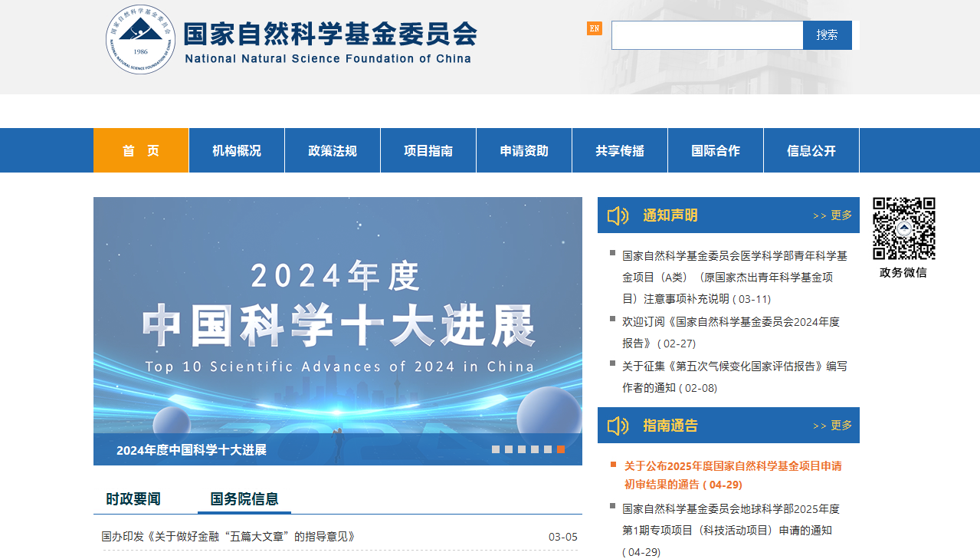The image size is (980, 559).
Task: Open the 项目指南 menu item
Action: tap(428, 150)
